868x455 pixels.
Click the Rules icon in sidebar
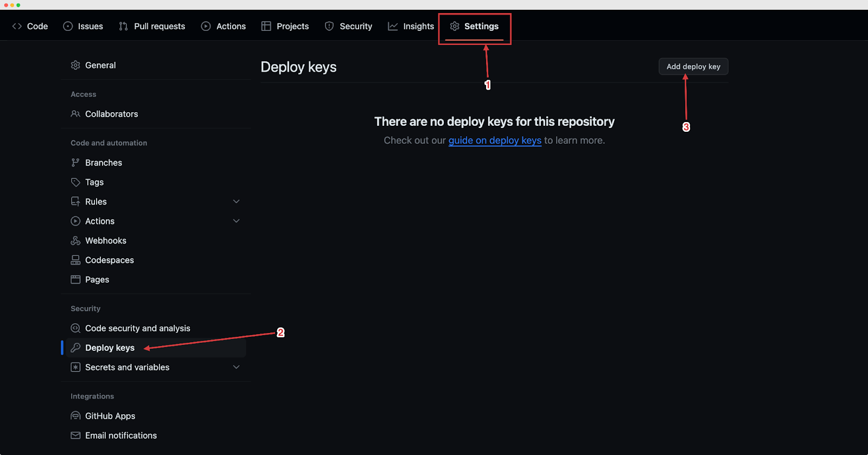75,202
